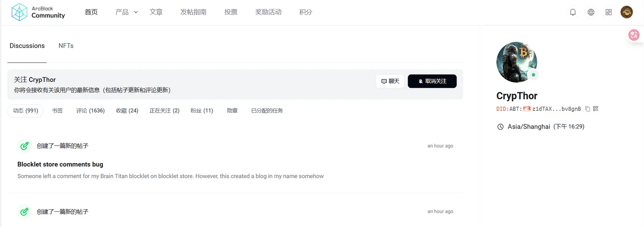
Task: Switch to the Discussions tab
Action: pos(27,46)
